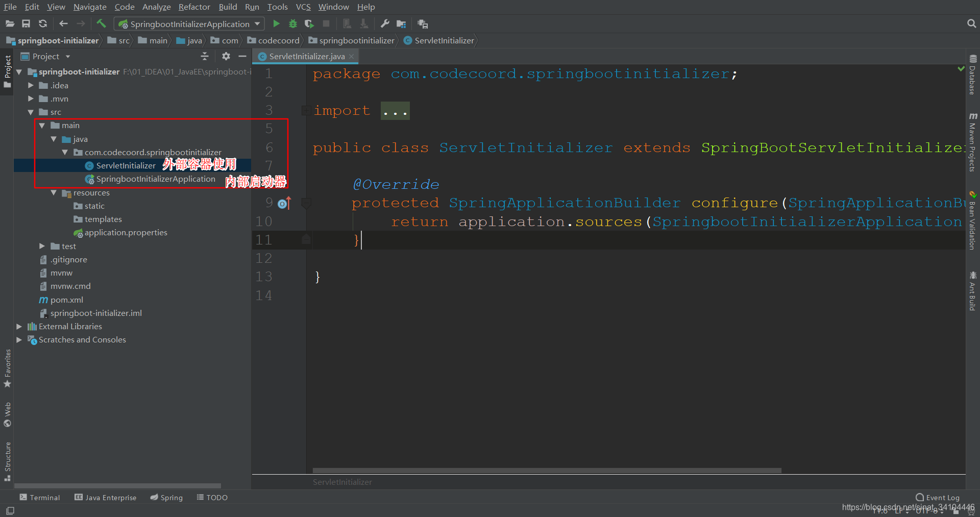Click the Build project hammer icon
The height and width of the screenshot is (517, 980).
[101, 23]
